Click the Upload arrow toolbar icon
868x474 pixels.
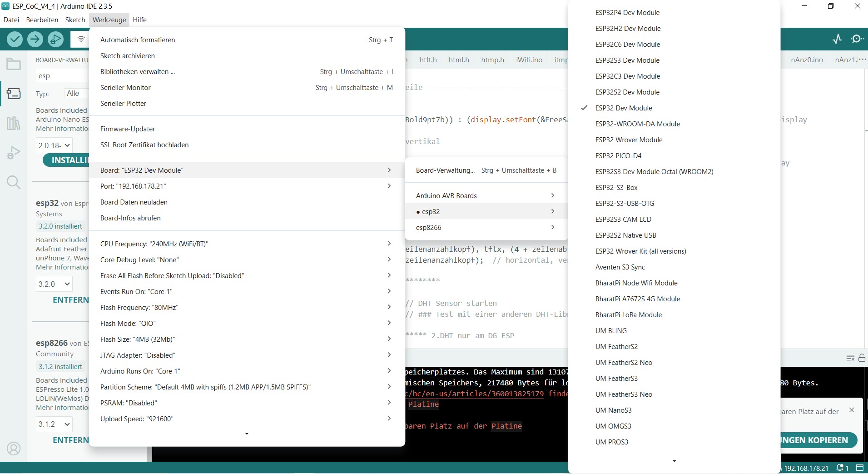point(35,40)
